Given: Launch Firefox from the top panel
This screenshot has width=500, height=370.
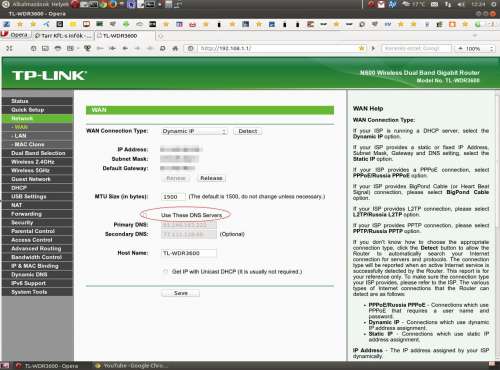Looking at the screenshot, I should [113, 4].
